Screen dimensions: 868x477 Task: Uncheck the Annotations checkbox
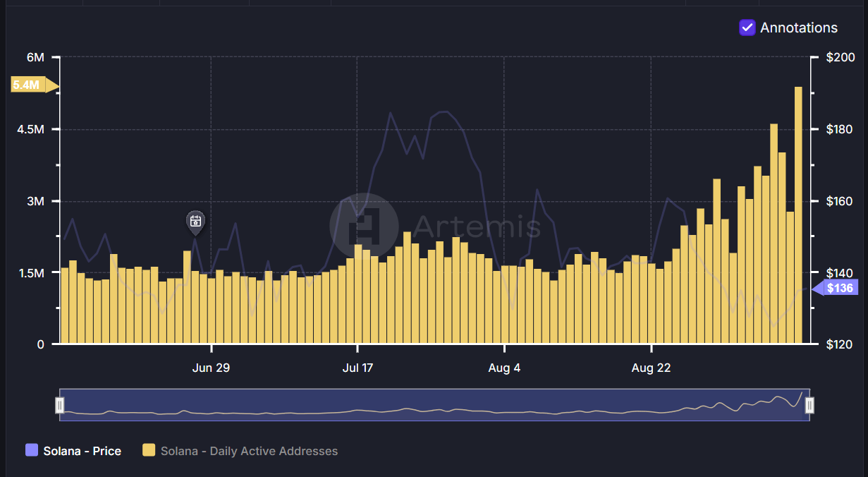coord(747,28)
